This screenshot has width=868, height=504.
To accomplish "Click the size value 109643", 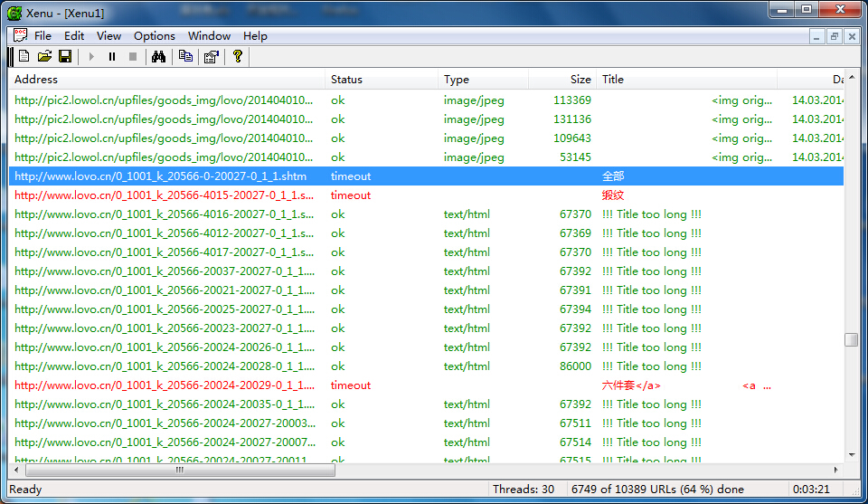I will tap(572, 138).
